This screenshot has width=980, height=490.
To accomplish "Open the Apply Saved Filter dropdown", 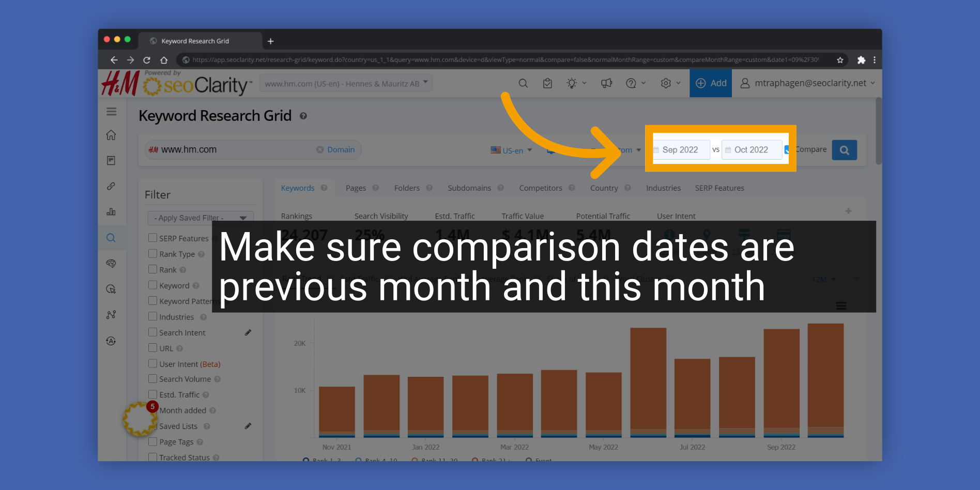I will [x=201, y=218].
